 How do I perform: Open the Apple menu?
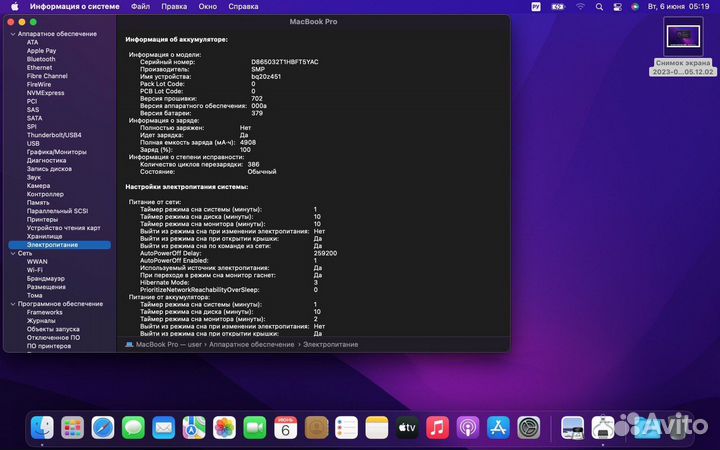[15, 6]
